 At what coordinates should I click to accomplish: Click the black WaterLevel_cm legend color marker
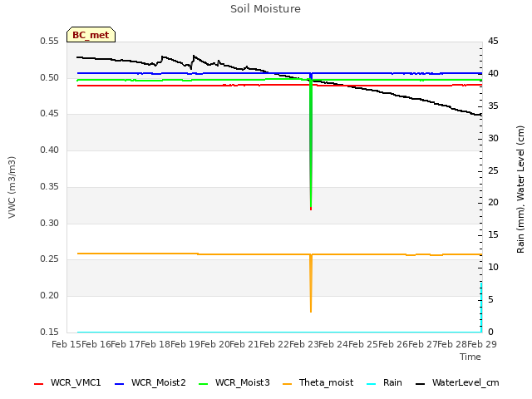pos(420,384)
